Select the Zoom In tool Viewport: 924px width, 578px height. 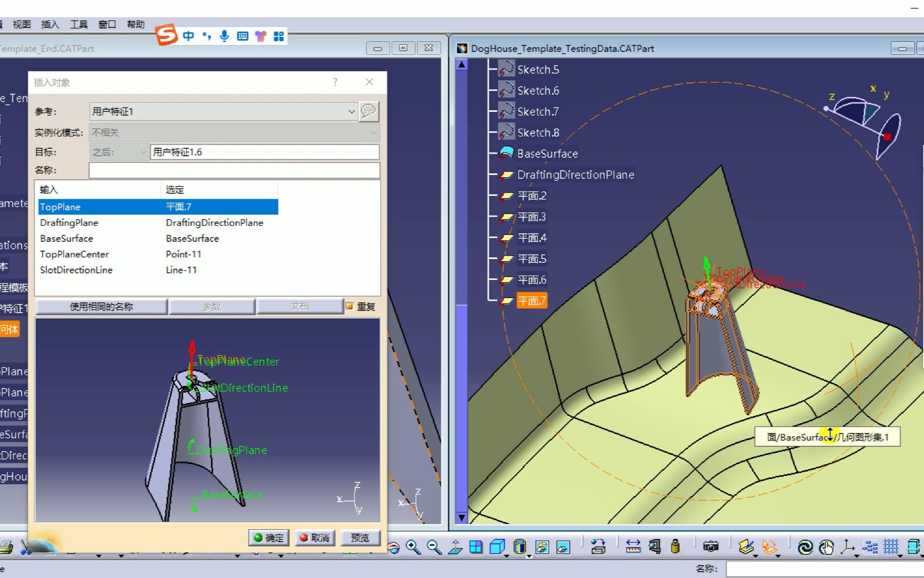[412, 547]
